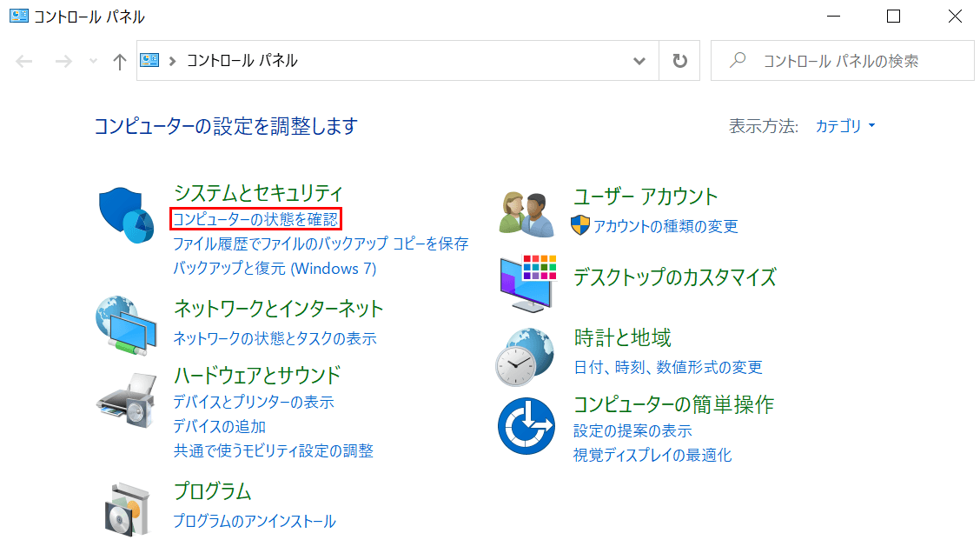
Task: Click コントロール パネル in the address path
Action: click(242, 61)
